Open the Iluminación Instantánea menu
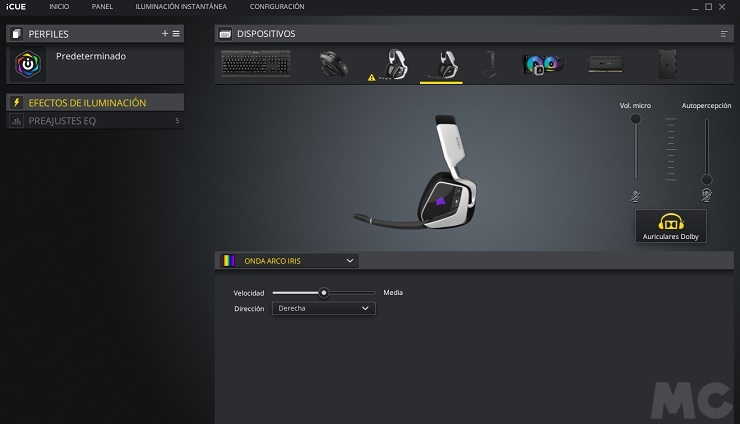 click(x=181, y=7)
